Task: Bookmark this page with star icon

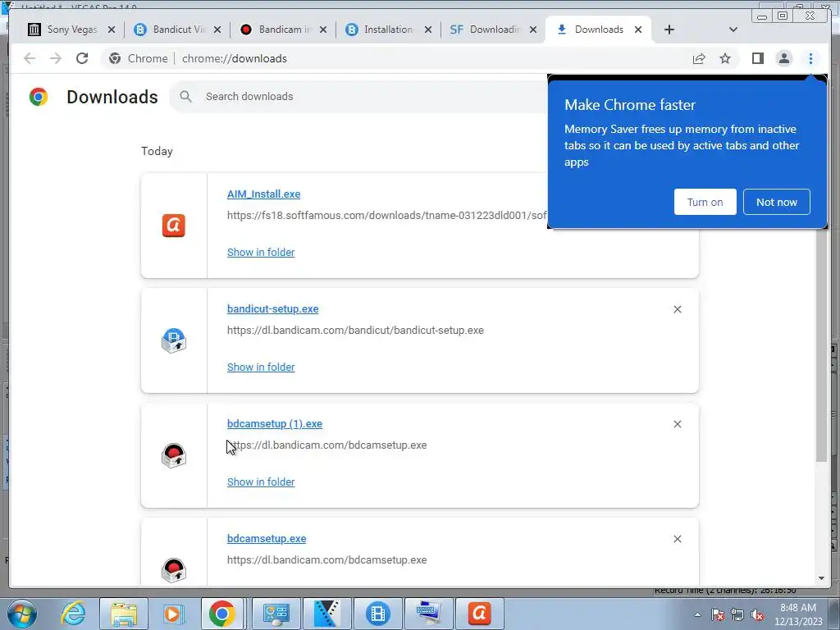Action: click(x=725, y=58)
